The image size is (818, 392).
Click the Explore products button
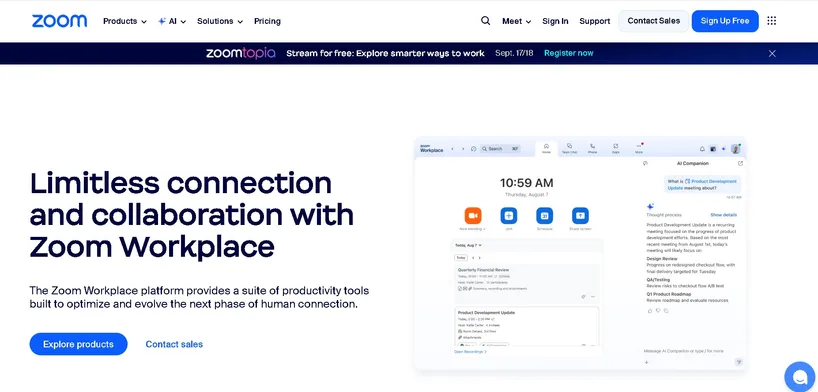coord(78,344)
